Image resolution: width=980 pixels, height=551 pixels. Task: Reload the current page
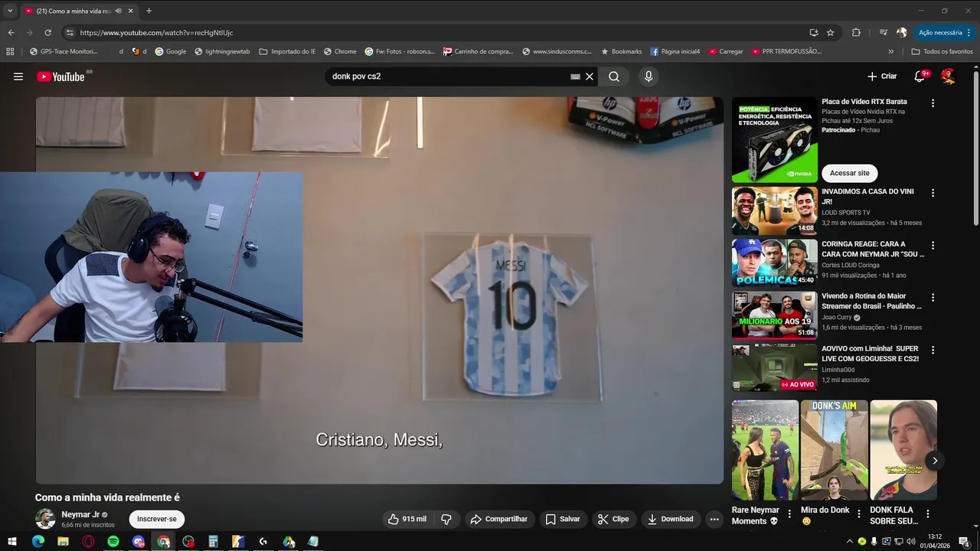point(47,33)
